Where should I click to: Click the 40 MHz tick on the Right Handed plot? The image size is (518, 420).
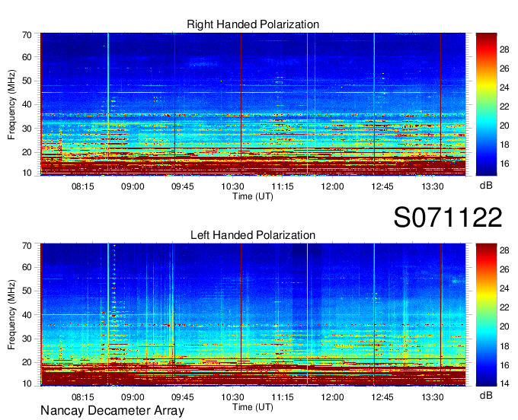point(27,104)
